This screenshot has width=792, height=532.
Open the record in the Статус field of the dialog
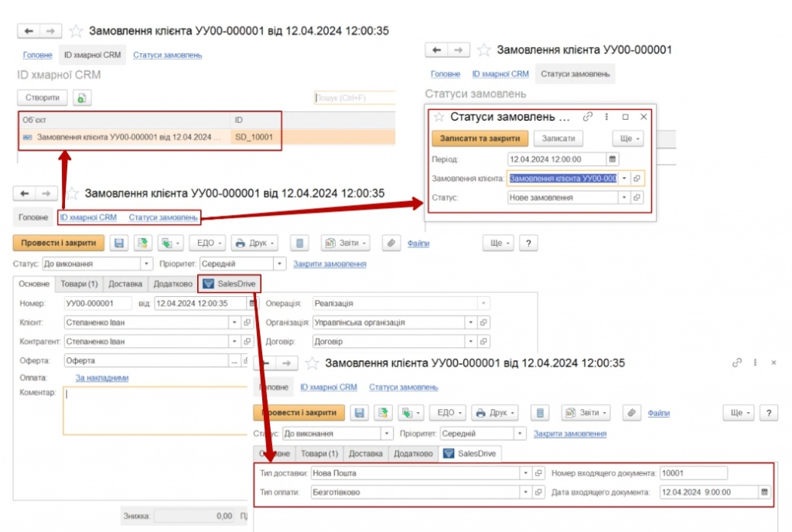tap(638, 198)
